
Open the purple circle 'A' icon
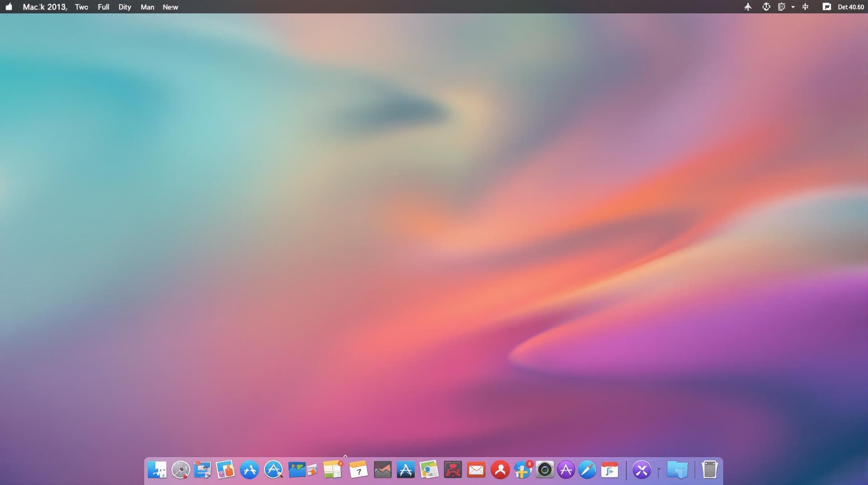(x=566, y=470)
